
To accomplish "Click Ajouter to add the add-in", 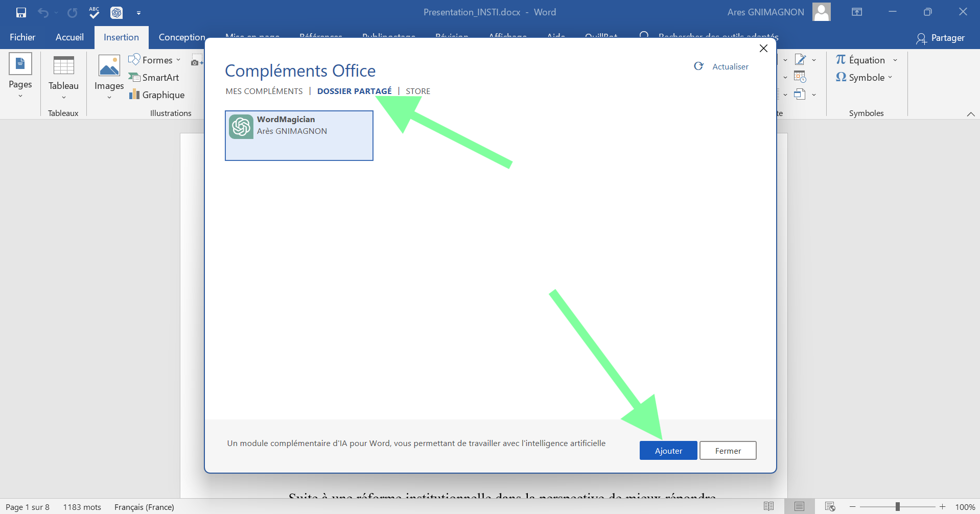I will tap(668, 451).
